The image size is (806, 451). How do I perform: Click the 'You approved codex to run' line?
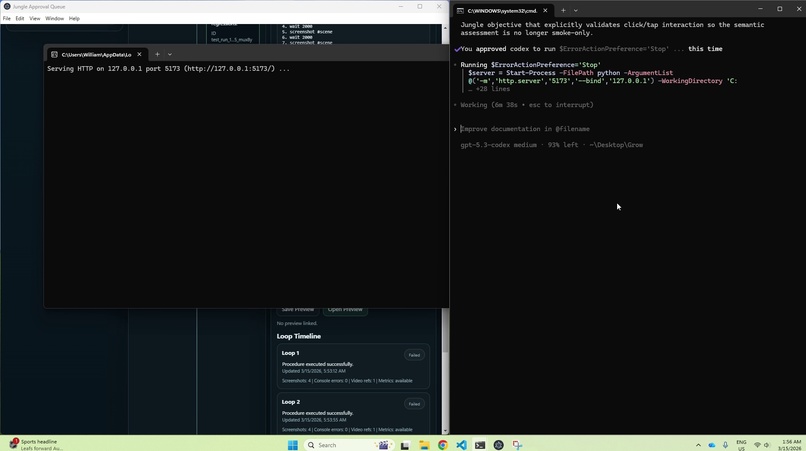click(591, 49)
